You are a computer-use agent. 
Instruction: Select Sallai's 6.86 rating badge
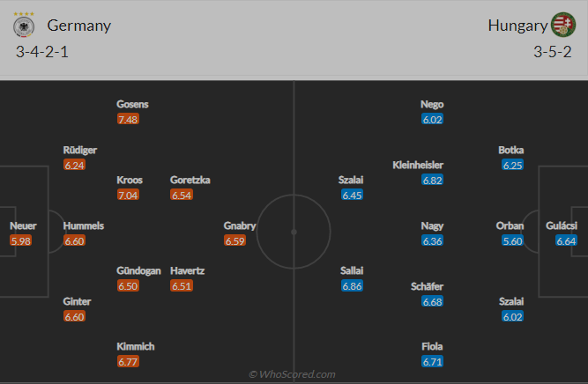point(352,286)
